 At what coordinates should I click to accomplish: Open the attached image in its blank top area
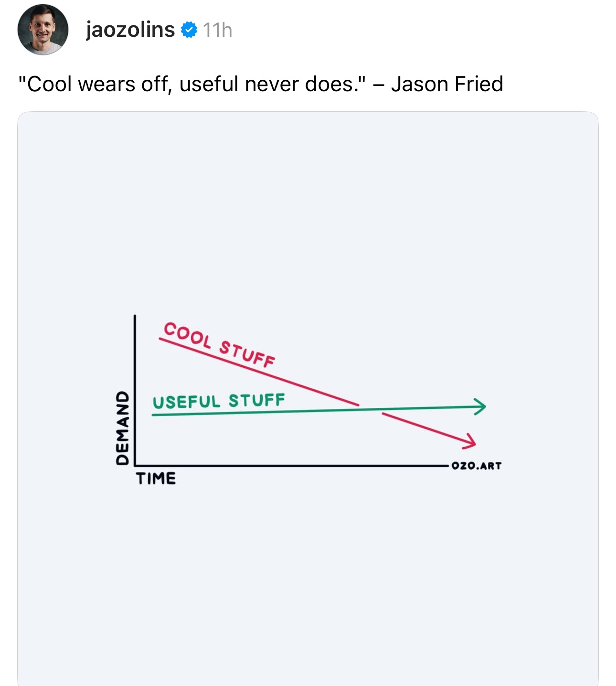click(308, 201)
